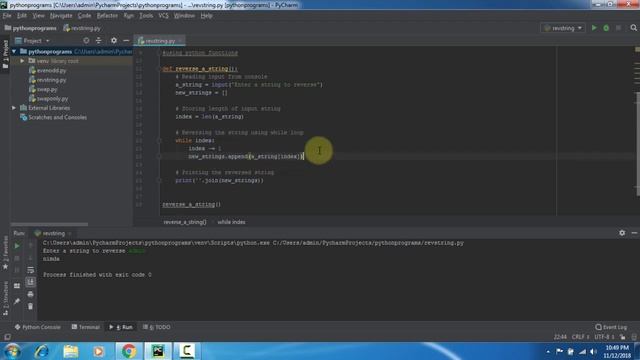Open the File menu

[7, 16]
